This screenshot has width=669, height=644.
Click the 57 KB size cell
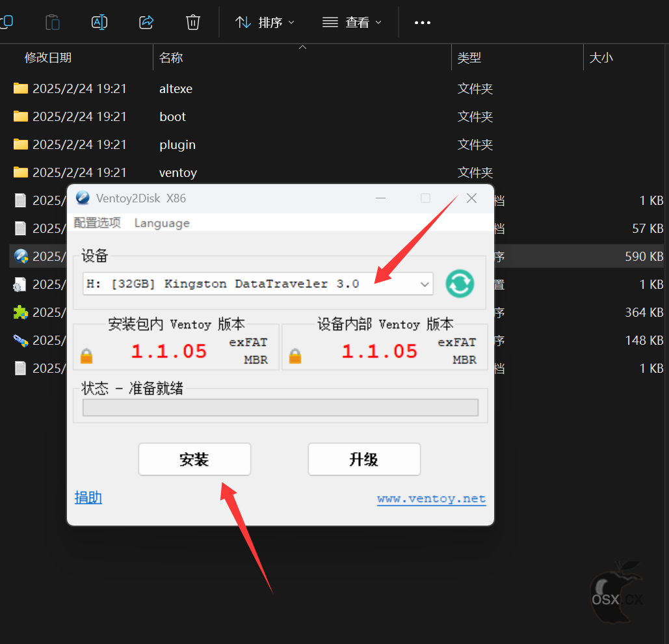[x=648, y=228]
